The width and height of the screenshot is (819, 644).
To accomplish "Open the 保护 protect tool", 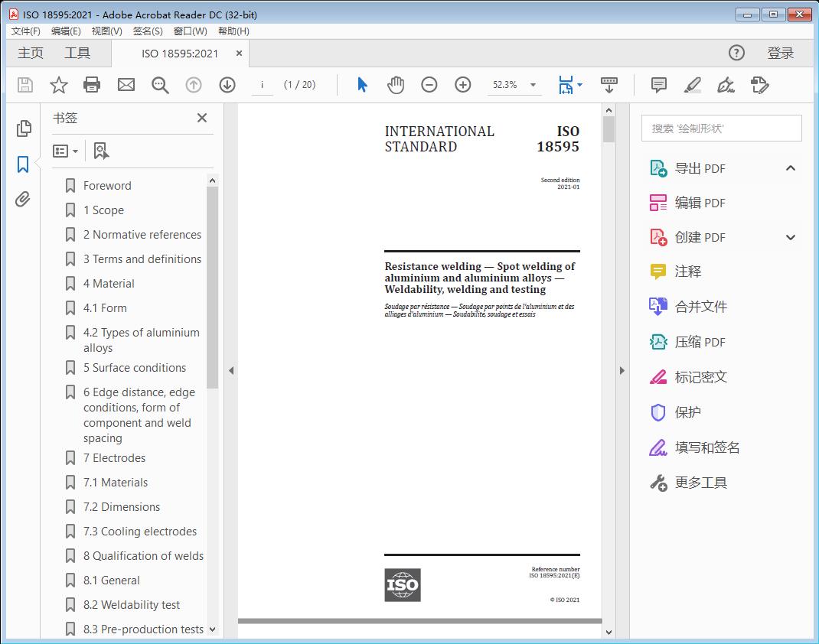I will (675, 412).
